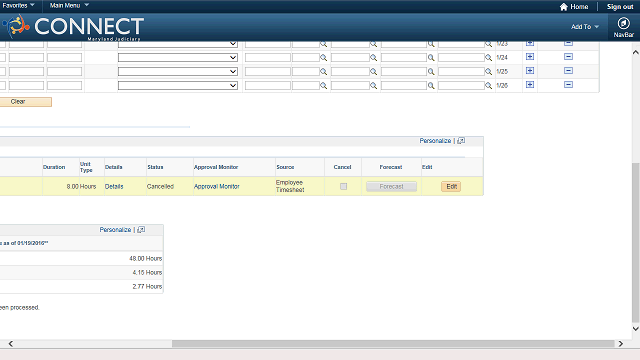
Task: Open first lookup magnifier in 1/25 row
Action: tap(323, 72)
